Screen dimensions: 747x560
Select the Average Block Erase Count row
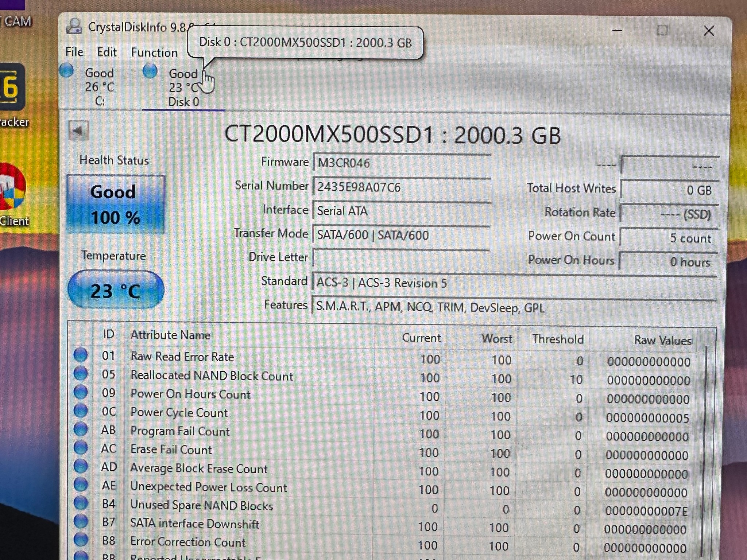click(x=383, y=470)
